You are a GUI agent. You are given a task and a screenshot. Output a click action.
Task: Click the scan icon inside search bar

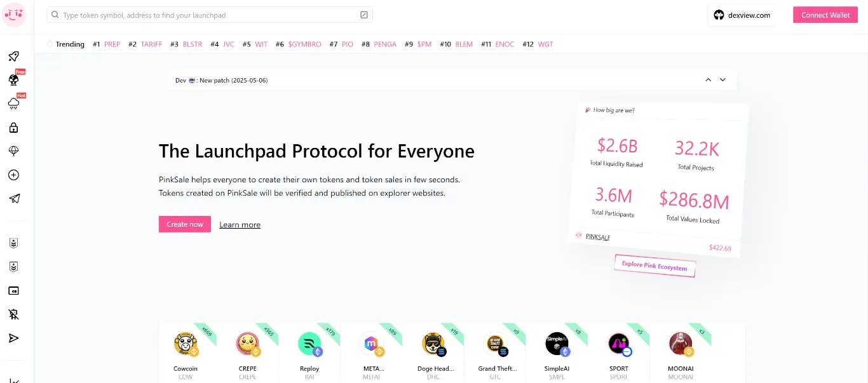click(363, 15)
